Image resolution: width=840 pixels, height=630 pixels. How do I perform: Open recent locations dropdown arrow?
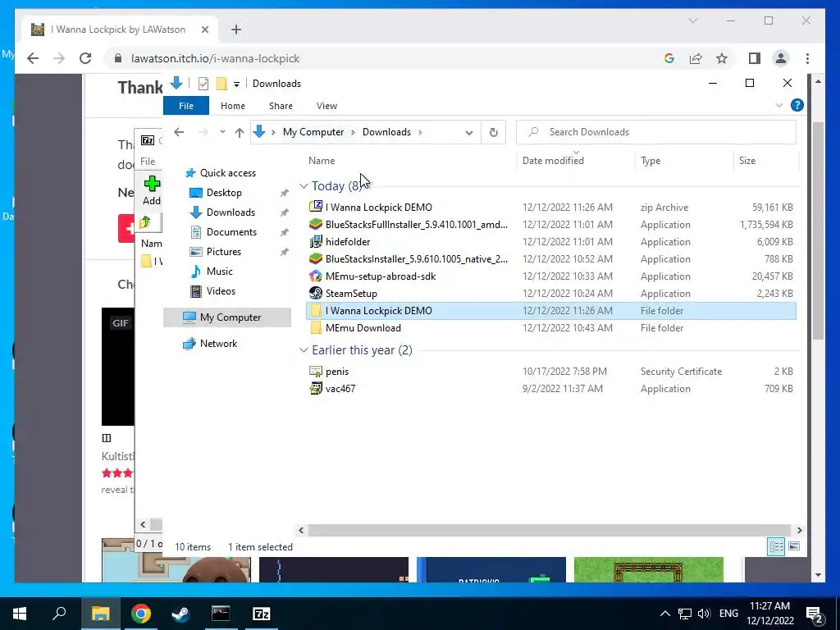[221, 132]
